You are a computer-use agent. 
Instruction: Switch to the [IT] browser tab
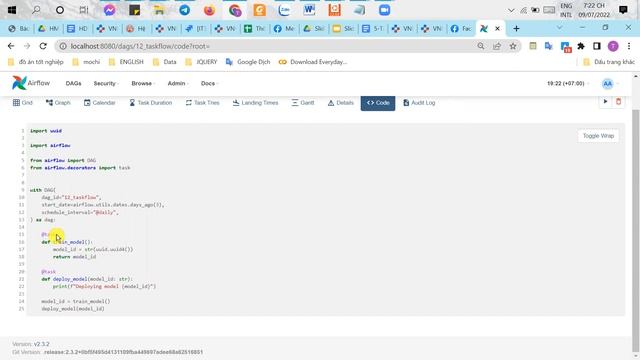click(196, 29)
